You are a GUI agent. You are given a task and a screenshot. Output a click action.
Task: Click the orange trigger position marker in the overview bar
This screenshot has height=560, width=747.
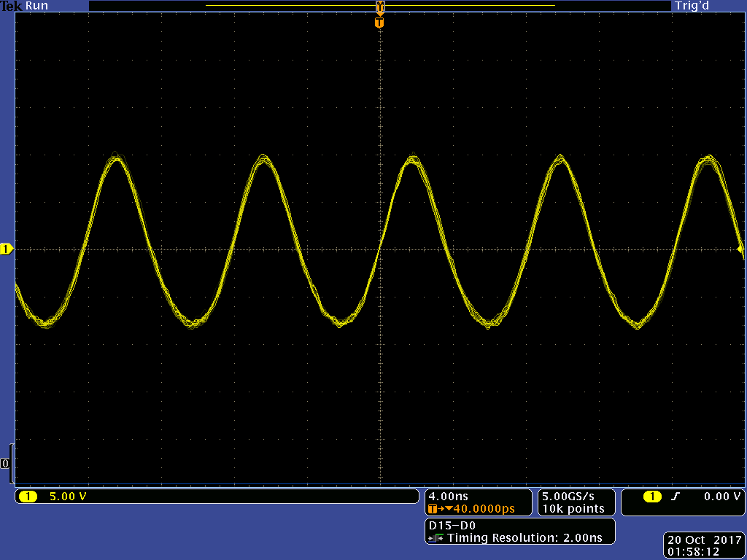click(x=379, y=7)
